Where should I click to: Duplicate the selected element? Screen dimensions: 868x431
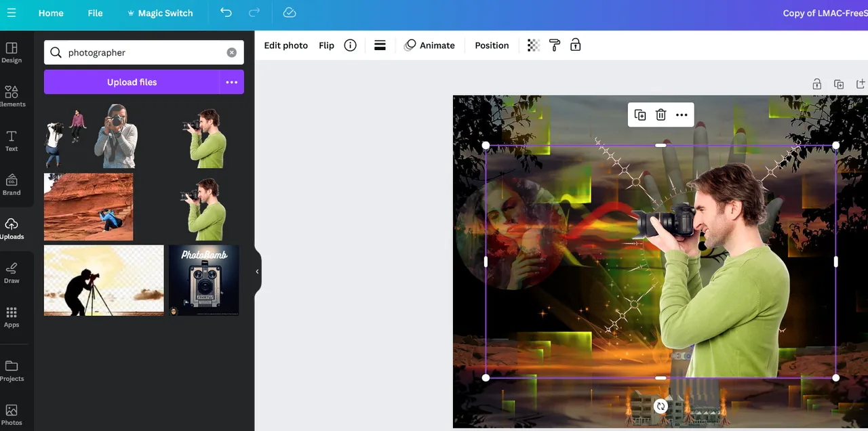click(x=640, y=115)
